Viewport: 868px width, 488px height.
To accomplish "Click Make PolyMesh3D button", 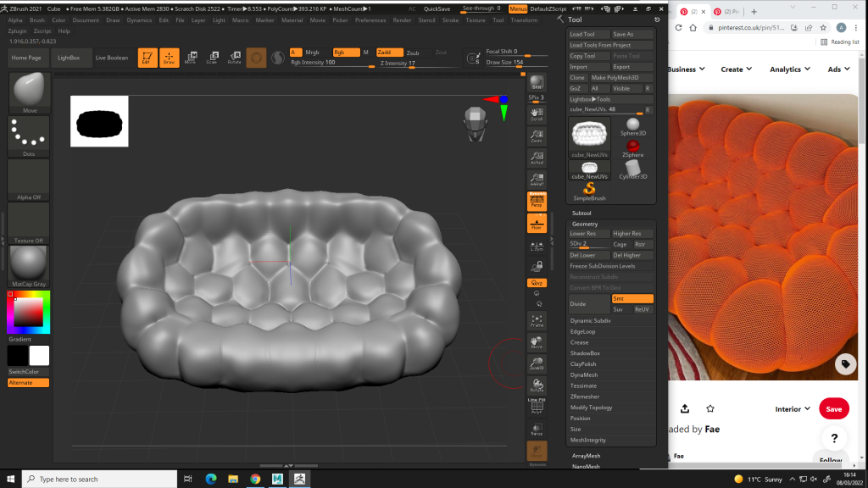I will 620,77.
